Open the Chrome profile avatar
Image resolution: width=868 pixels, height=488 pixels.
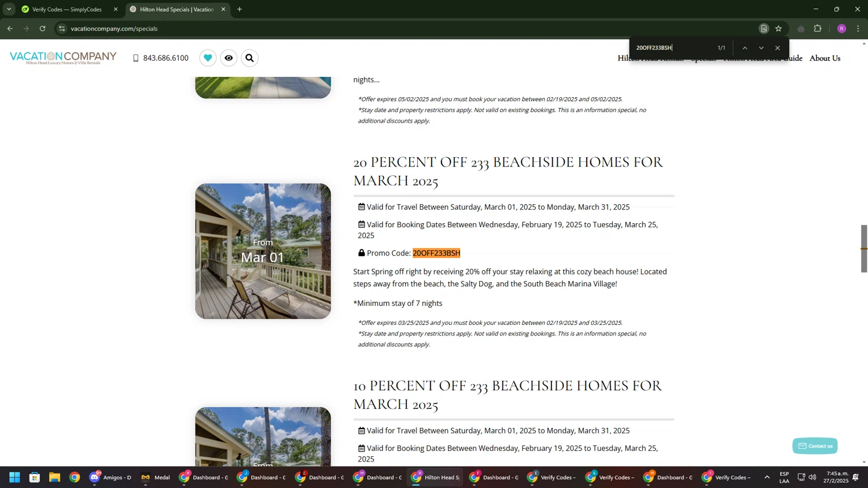click(x=841, y=28)
